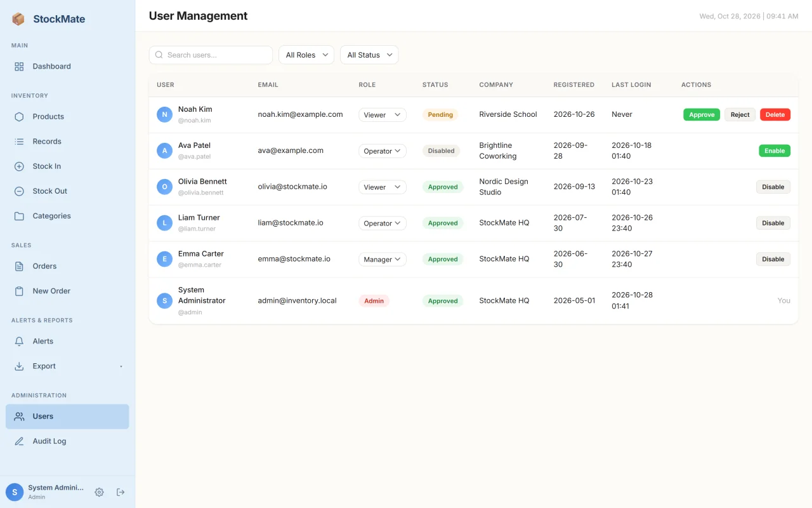Click the sidebar footer profile avatar
812x508 pixels.
pos(15,492)
